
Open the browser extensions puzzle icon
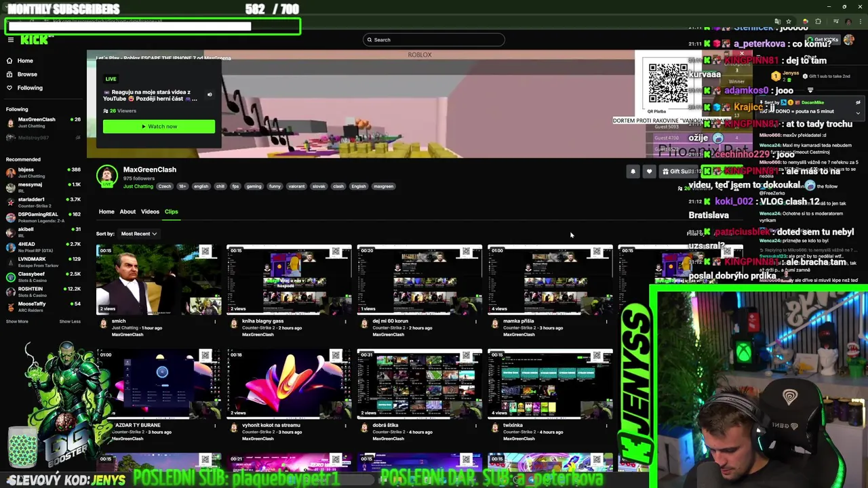tap(818, 22)
